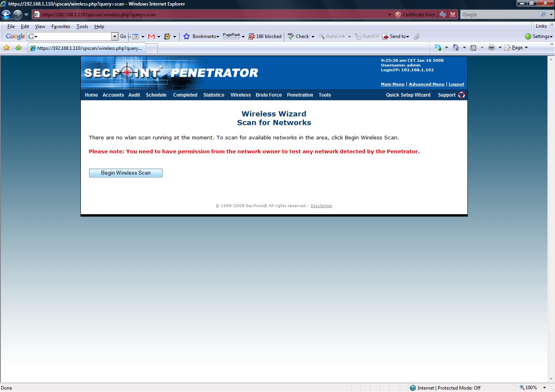Click the RSS feeds icon

473,48
